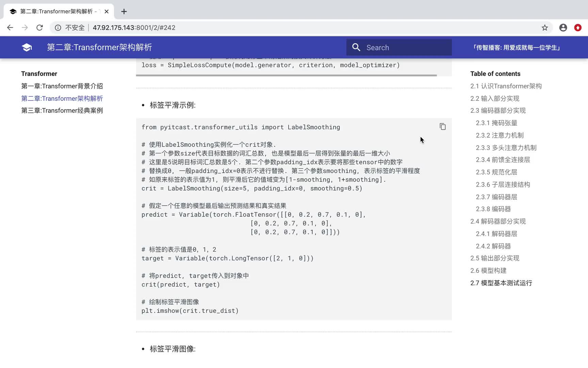Jump to 2.3.1 掩码张量
588x368 pixels.
pyautogui.click(x=496, y=123)
